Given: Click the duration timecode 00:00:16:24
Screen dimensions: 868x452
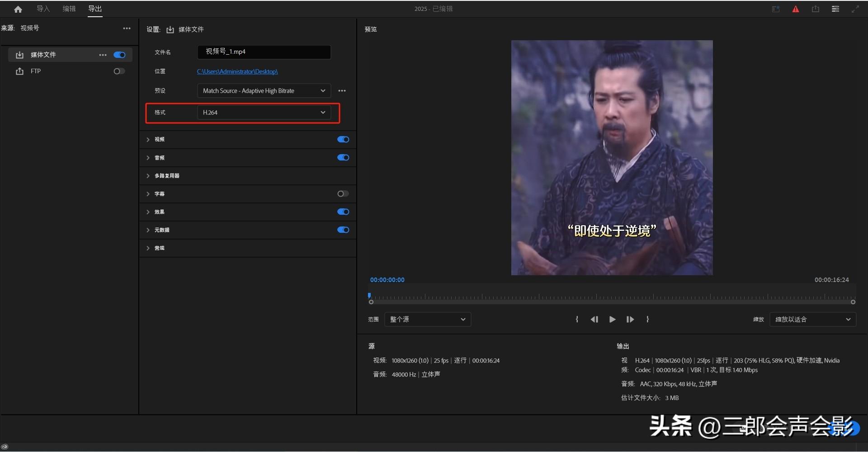Looking at the screenshot, I should tap(832, 280).
